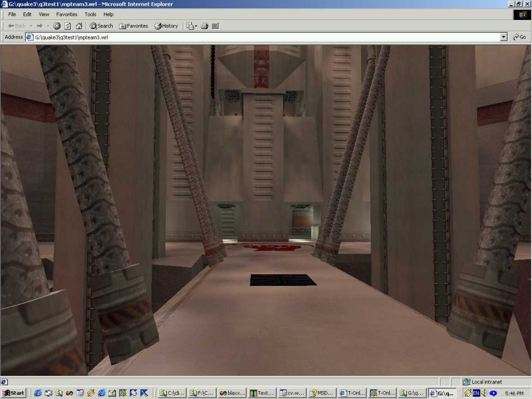Switch to the second T-Onl... taskbar window
Image resolution: width=532 pixels, height=399 pixels.
(x=382, y=393)
